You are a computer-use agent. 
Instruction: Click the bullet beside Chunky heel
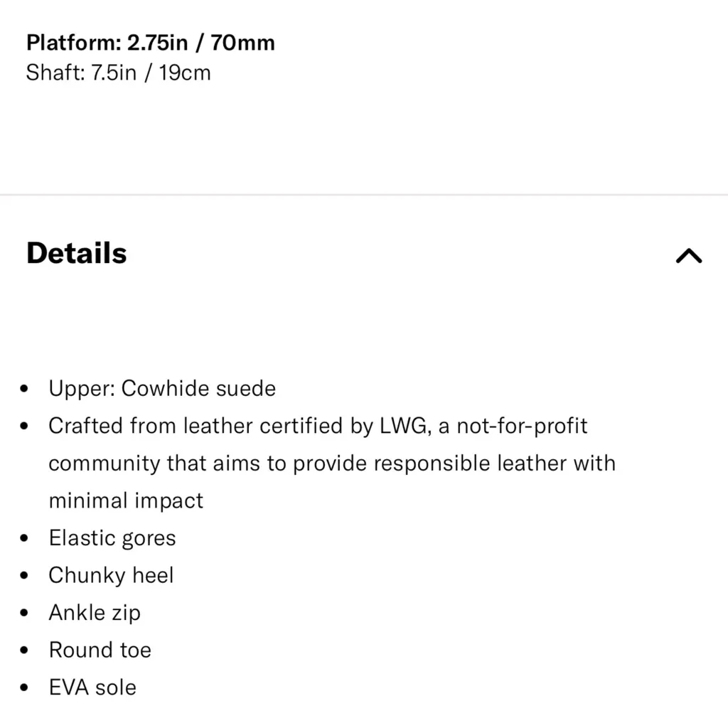tap(26, 575)
